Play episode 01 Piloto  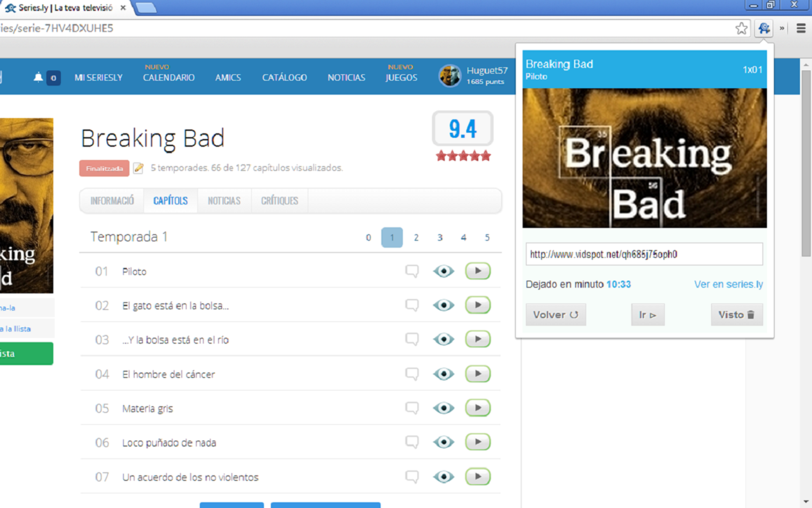(478, 271)
